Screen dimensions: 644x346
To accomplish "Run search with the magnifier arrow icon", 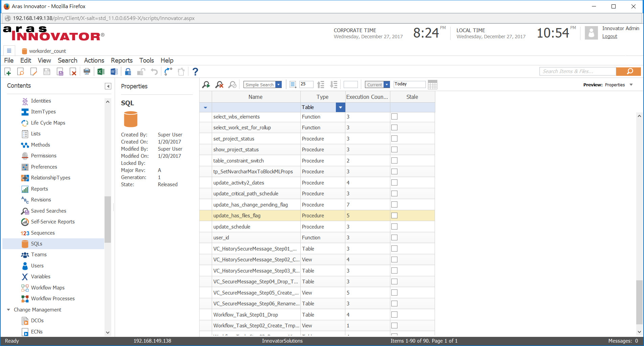I will click(x=206, y=85).
